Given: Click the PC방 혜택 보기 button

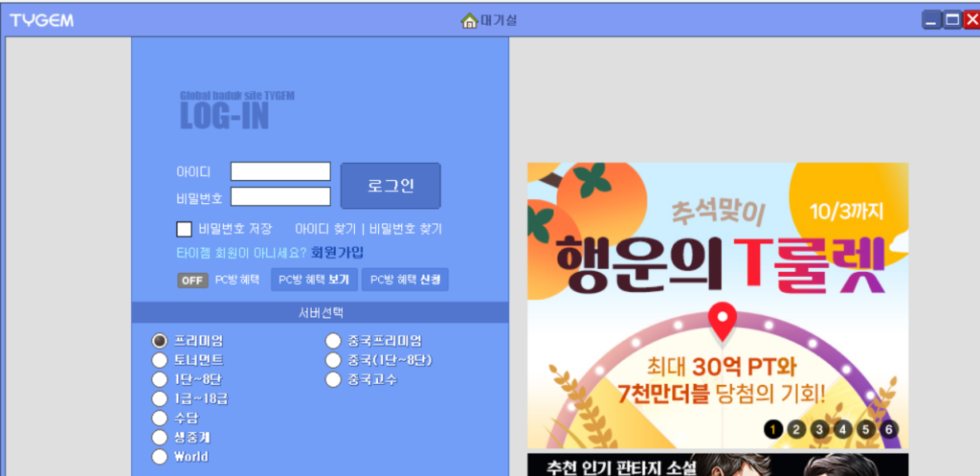Looking at the screenshot, I should (314, 280).
